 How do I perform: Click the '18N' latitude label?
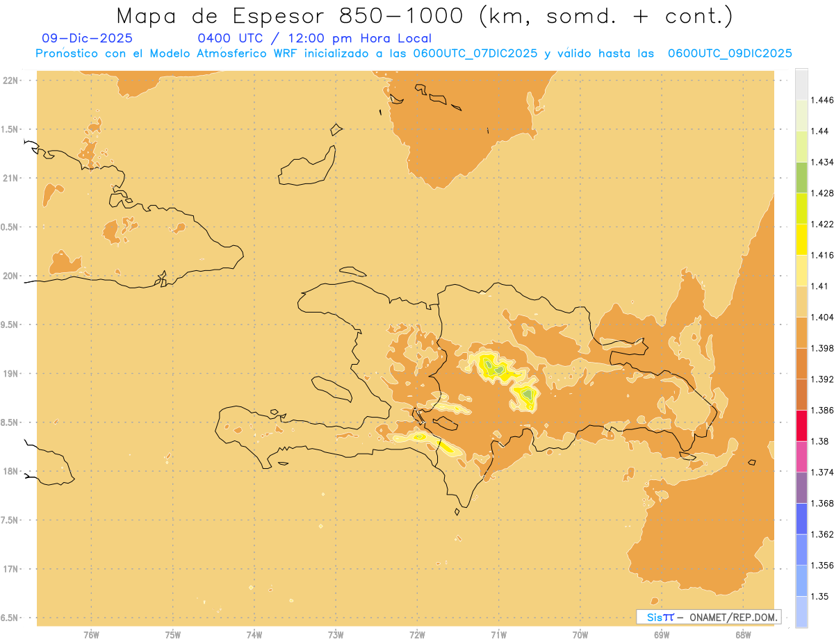[11, 471]
